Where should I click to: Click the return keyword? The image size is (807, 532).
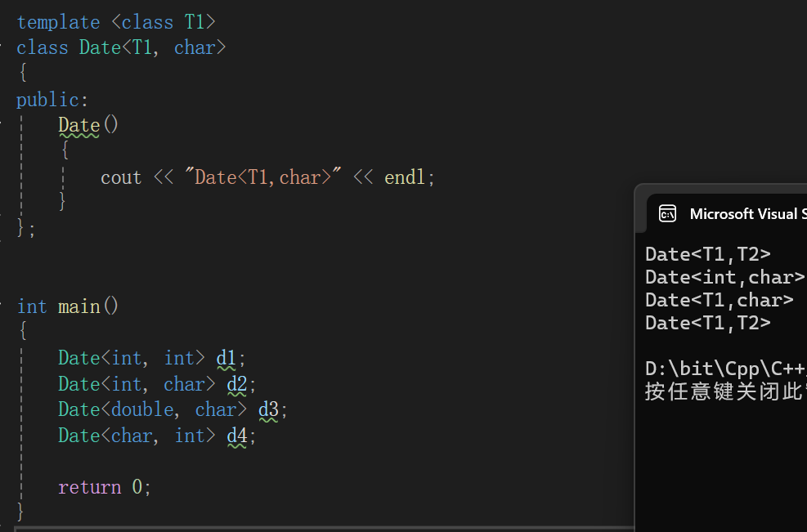pos(90,487)
